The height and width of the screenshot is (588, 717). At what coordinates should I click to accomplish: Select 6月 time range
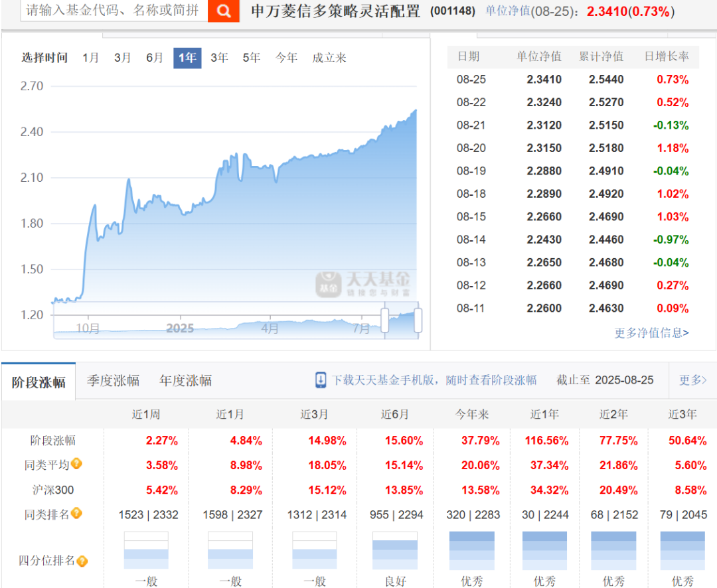tap(155, 58)
